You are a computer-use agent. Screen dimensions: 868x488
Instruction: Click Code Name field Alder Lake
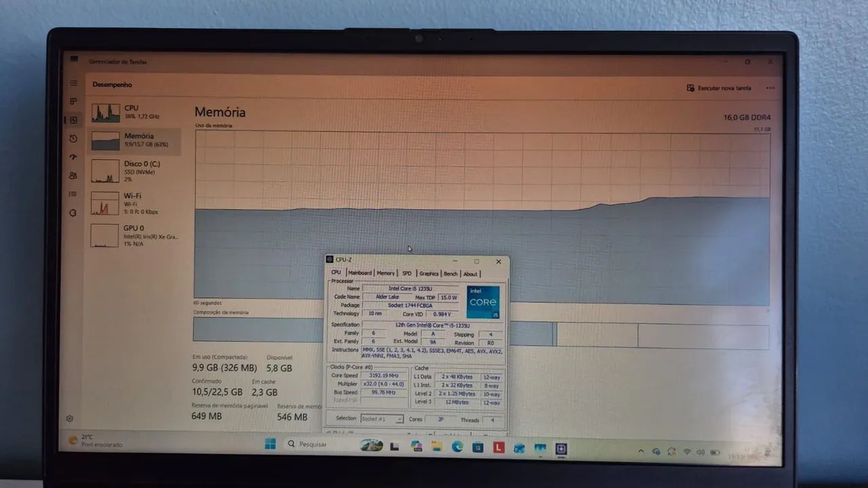pyautogui.click(x=387, y=297)
